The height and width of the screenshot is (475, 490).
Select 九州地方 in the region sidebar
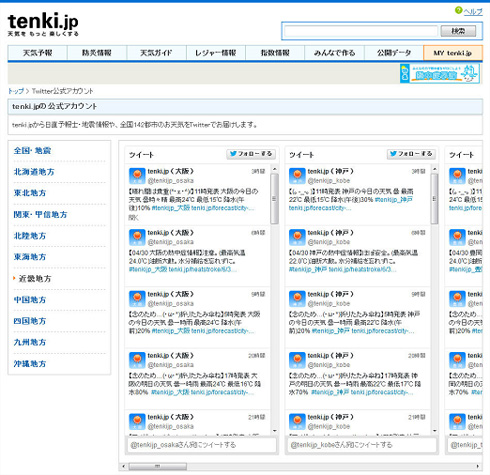(30, 342)
